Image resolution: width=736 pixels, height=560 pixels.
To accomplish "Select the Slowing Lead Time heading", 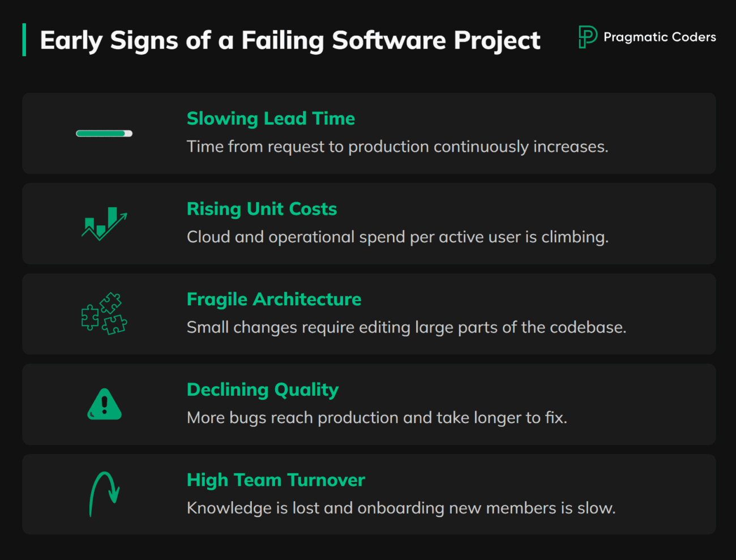I will pyautogui.click(x=271, y=118).
